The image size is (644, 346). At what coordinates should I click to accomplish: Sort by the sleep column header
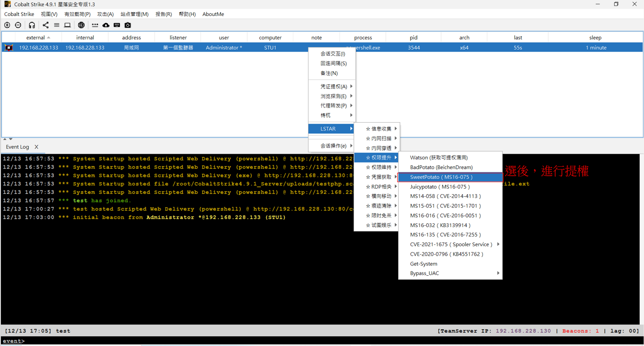pos(595,37)
